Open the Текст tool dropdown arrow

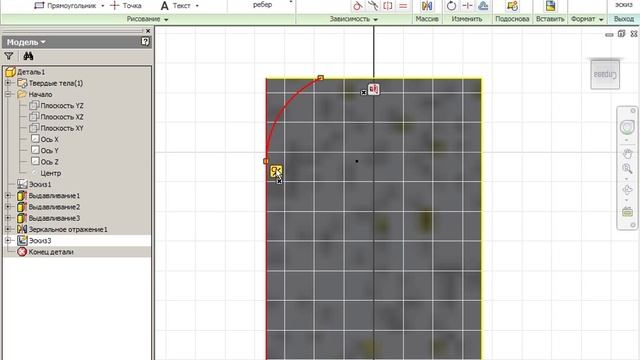(x=197, y=6)
